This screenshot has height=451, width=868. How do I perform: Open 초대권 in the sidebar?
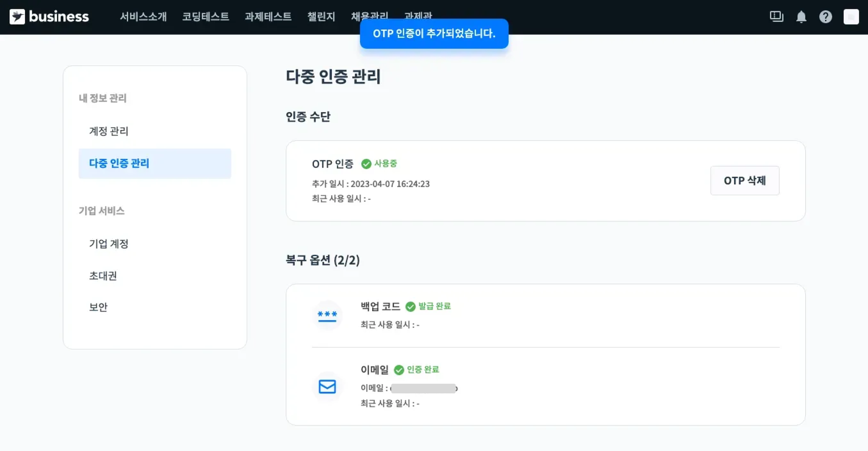coord(103,276)
